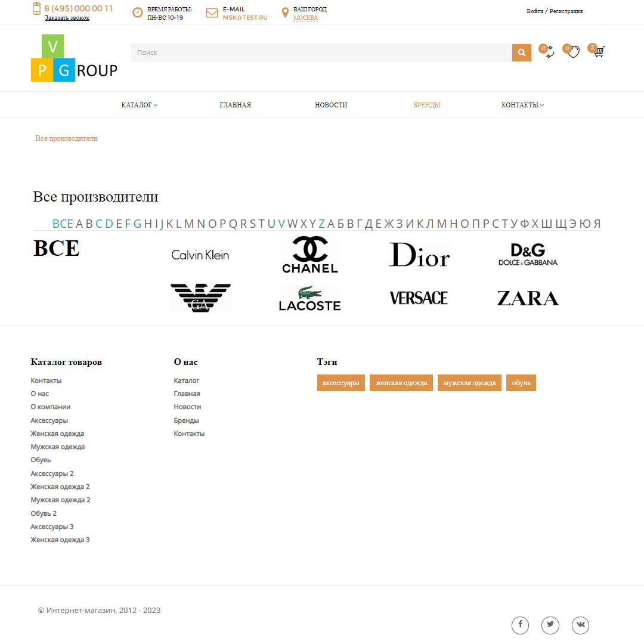Click the Заказать звонок link

67,18
